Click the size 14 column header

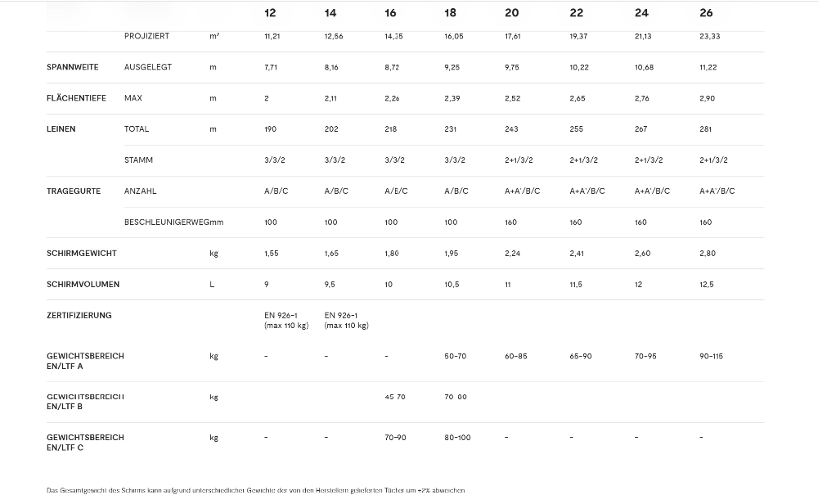tap(330, 13)
